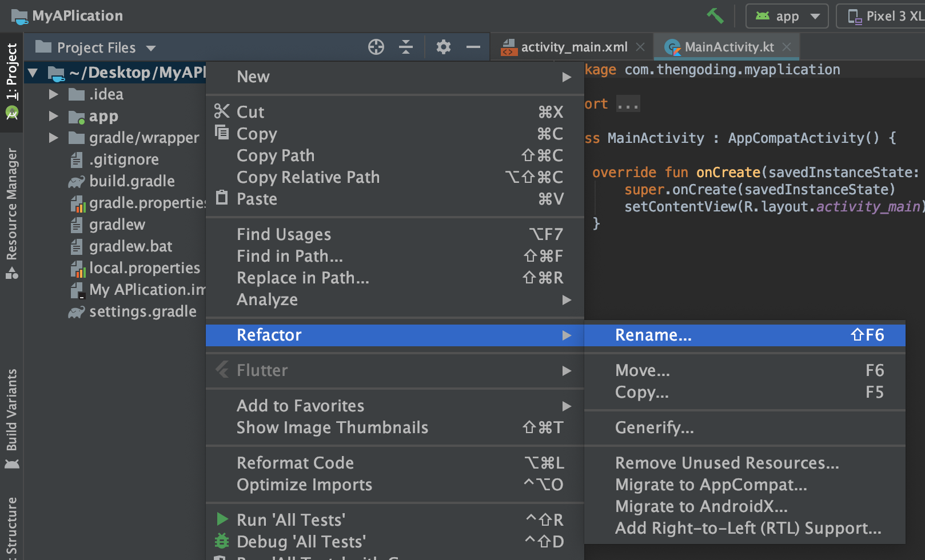Screen dimensions: 925x560
Task: Select Generify... in Refactor submenu
Action: click(x=745, y=427)
